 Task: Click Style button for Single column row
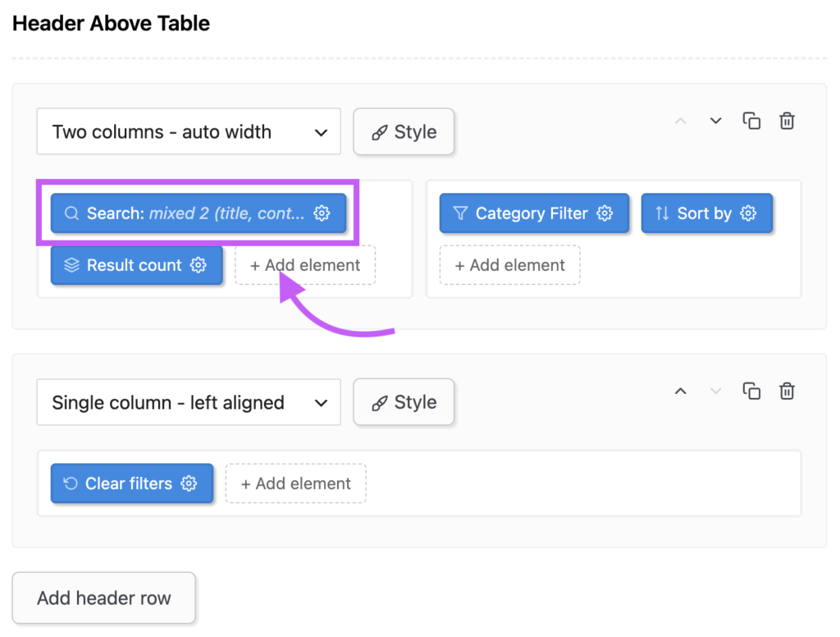[x=404, y=402]
